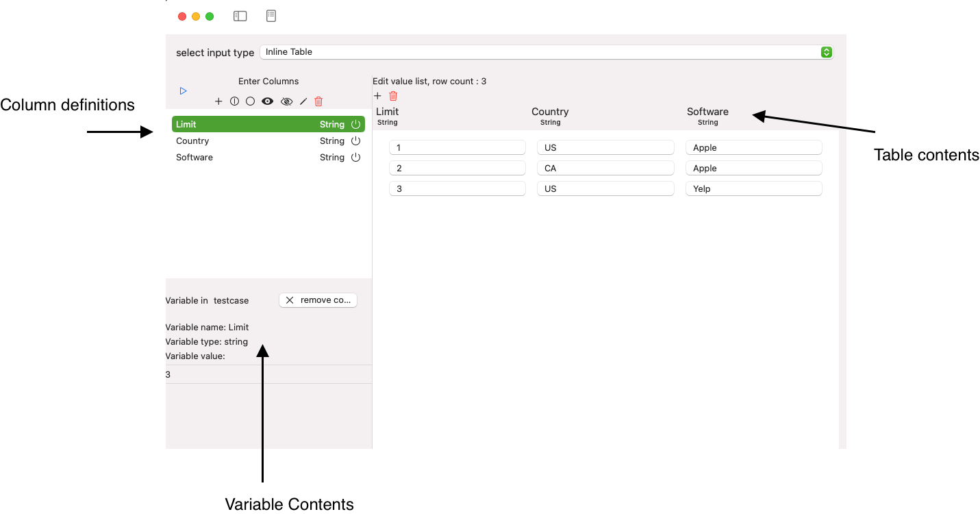Open the pencil edit icon in column toolbar
The image size is (980, 514).
pos(303,101)
